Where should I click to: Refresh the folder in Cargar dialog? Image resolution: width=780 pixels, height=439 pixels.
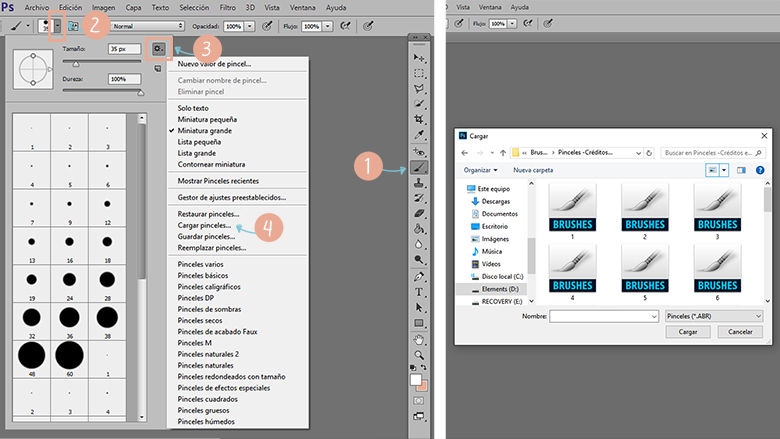click(649, 153)
